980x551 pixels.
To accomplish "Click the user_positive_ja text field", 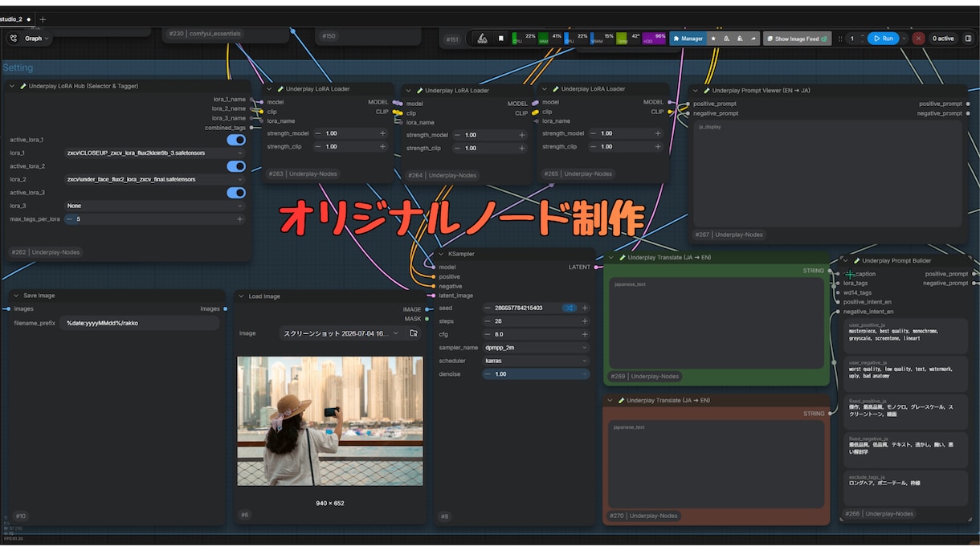I will pos(906,336).
